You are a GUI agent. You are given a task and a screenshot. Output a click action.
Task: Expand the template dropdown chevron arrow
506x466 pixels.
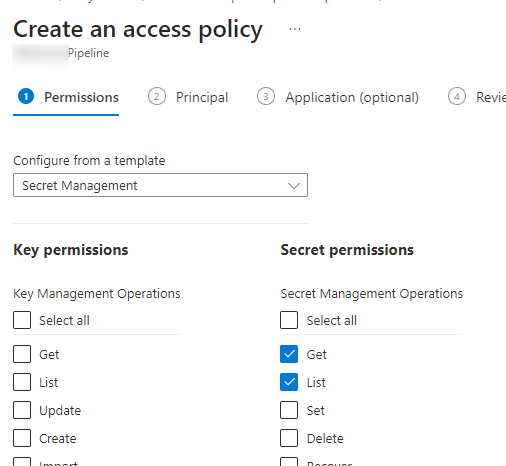[x=294, y=185]
